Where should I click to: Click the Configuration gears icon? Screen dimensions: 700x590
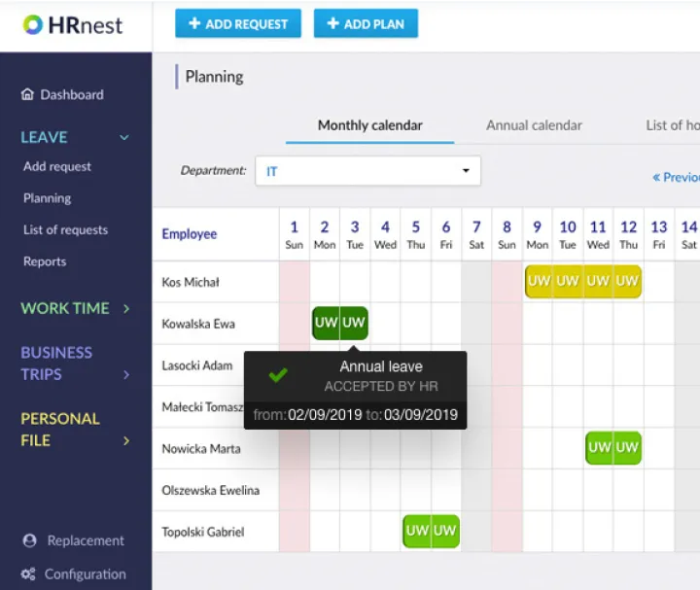[x=28, y=574]
